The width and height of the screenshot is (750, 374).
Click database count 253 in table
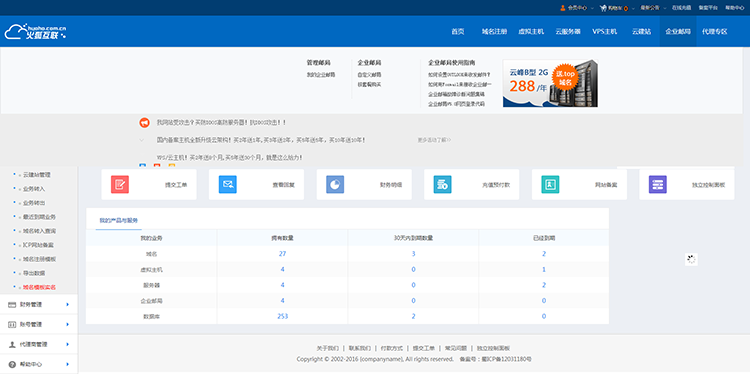click(x=283, y=316)
